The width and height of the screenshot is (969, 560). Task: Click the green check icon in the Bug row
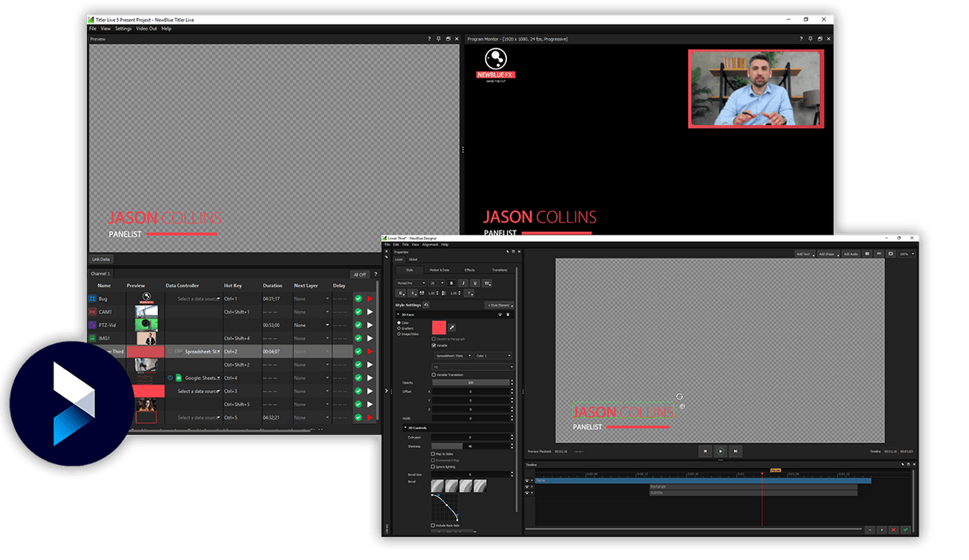pos(358,299)
